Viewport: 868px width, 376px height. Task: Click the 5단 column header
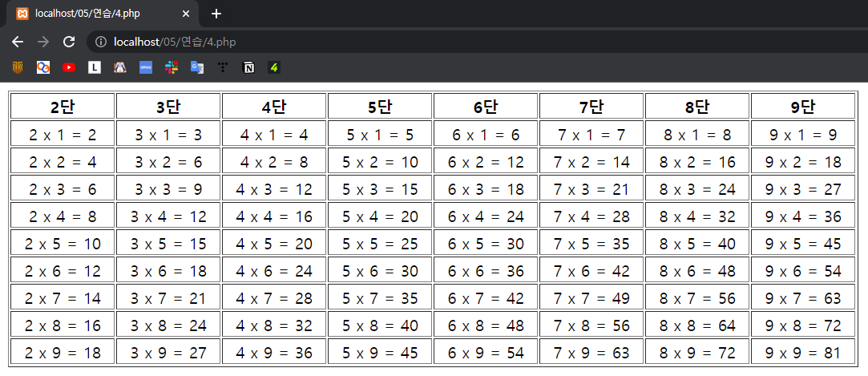click(380, 107)
